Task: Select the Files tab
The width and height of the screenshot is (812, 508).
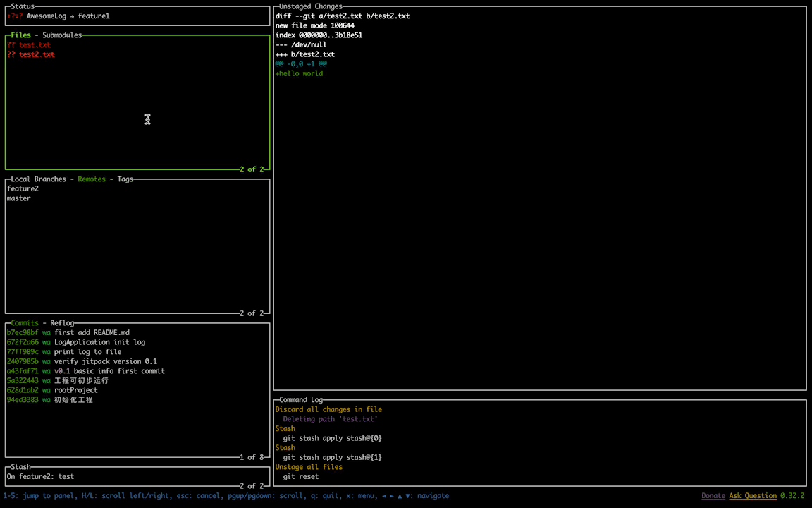Action: click(x=20, y=35)
